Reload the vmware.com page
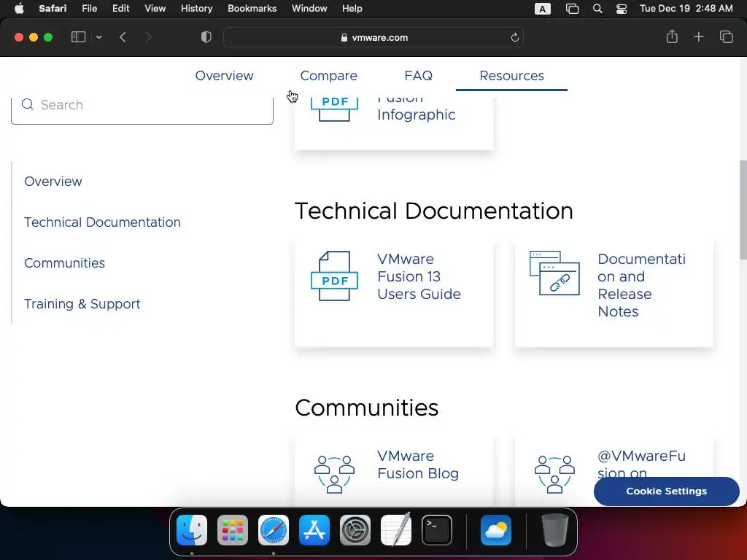This screenshot has width=747, height=560. 514,38
